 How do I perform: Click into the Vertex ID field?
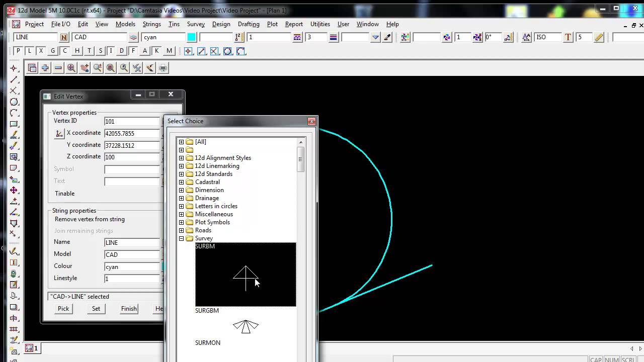[x=132, y=121]
